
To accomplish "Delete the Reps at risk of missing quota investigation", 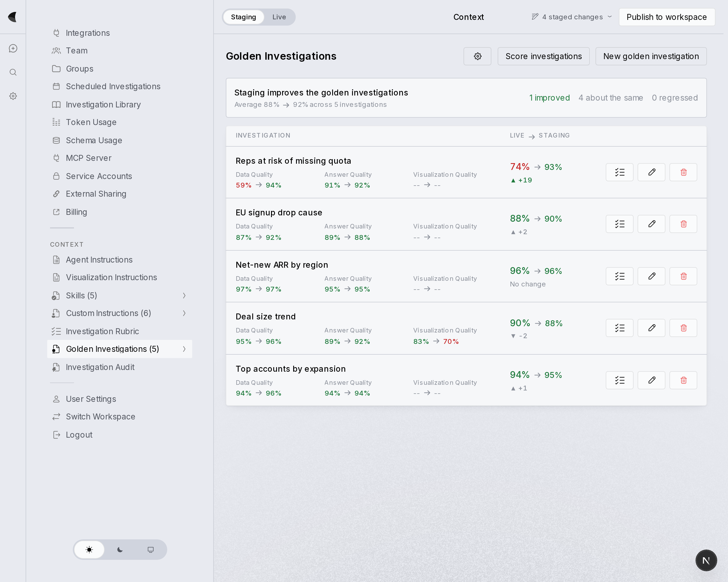I will [683, 172].
